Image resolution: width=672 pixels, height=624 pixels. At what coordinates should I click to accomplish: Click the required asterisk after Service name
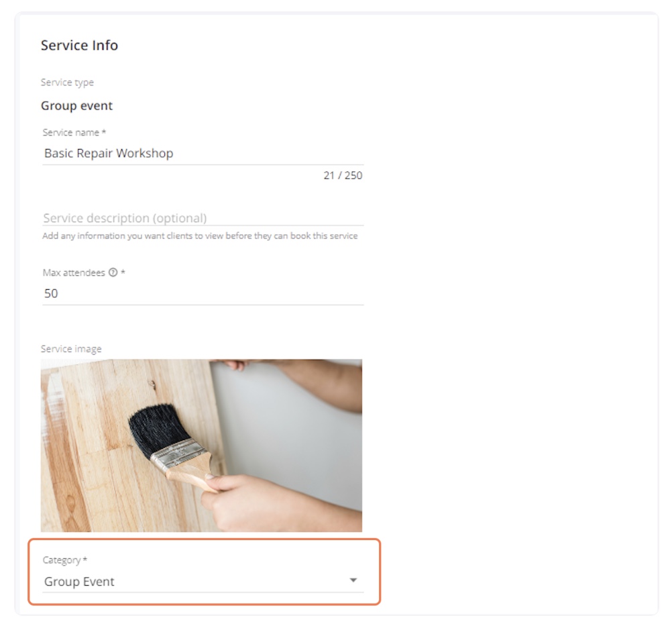[x=104, y=133]
